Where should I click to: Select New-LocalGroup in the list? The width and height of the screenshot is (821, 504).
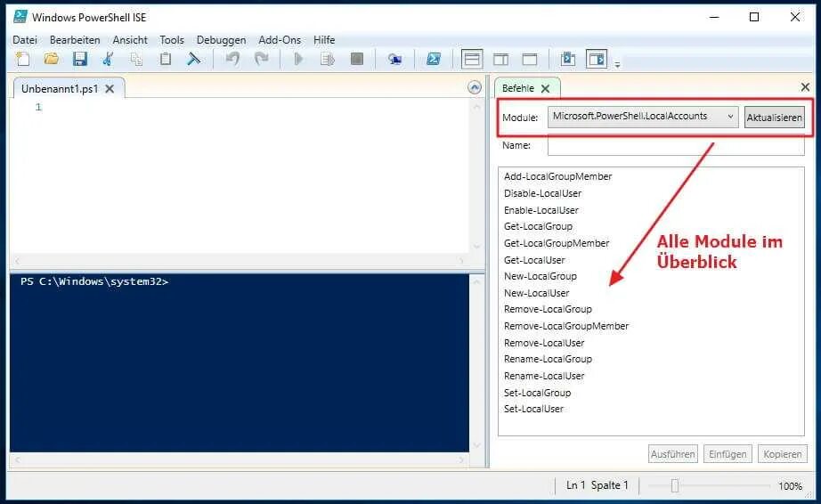pos(540,276)
